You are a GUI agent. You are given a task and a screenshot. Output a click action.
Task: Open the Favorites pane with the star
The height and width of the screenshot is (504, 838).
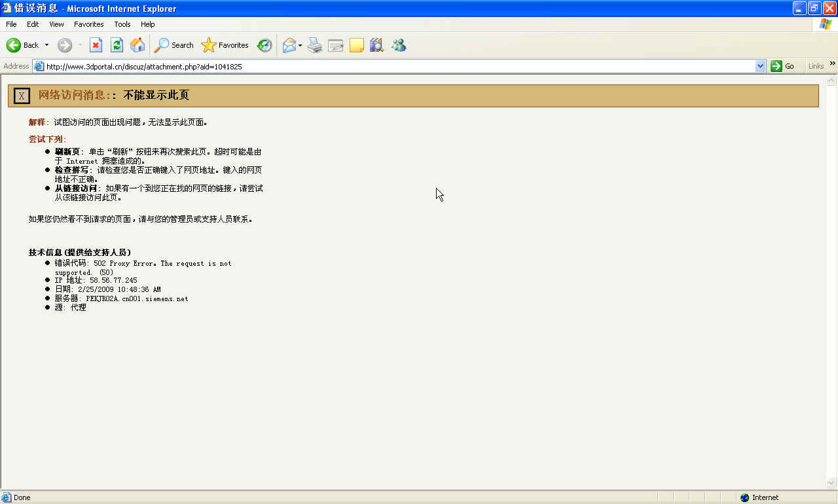tap(225, 45)
